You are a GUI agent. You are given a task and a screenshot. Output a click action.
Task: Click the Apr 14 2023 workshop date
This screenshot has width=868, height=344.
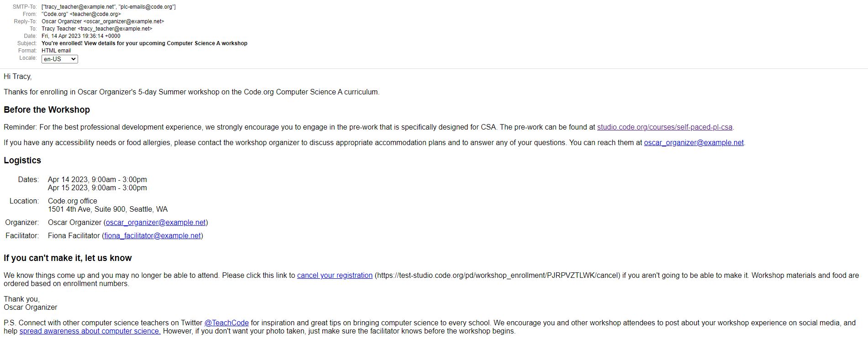(97, 180)
